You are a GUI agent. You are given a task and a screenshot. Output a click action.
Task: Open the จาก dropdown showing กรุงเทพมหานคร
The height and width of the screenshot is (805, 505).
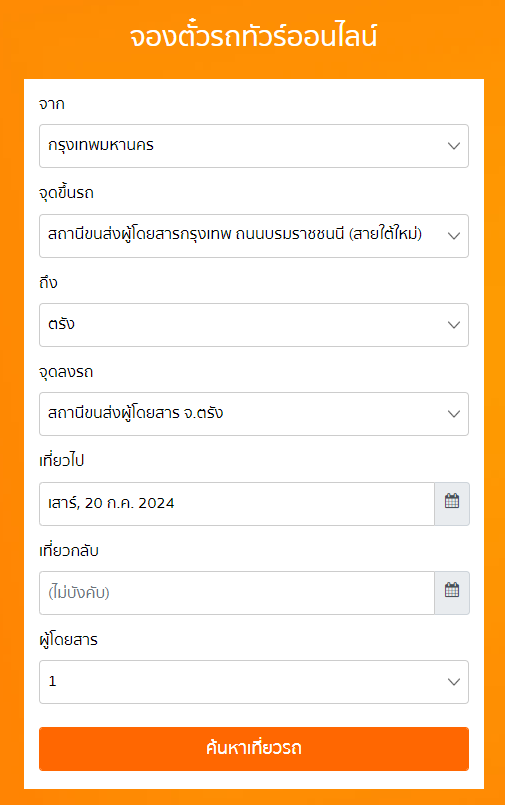254,146
